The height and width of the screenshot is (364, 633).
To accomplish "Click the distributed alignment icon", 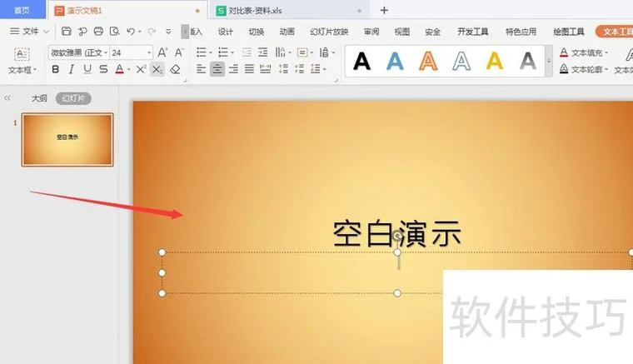I will coord(265,69).
